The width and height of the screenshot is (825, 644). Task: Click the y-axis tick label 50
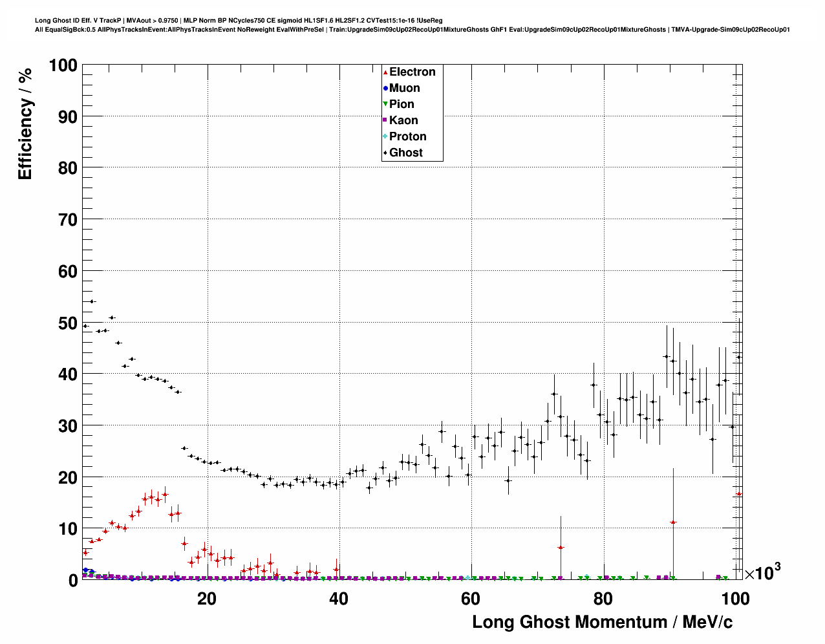click(x=68, y=323)
